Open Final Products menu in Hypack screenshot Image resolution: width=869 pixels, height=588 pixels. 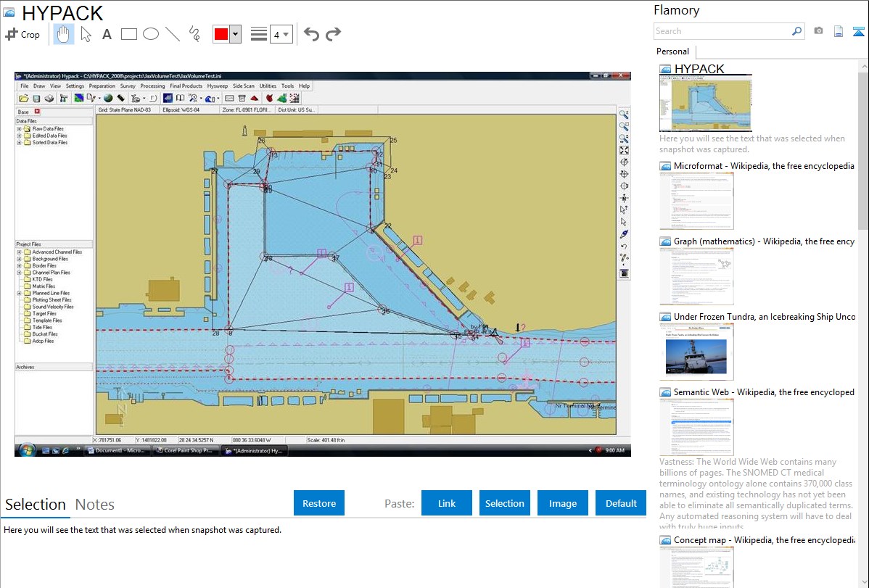click(186, 86)
